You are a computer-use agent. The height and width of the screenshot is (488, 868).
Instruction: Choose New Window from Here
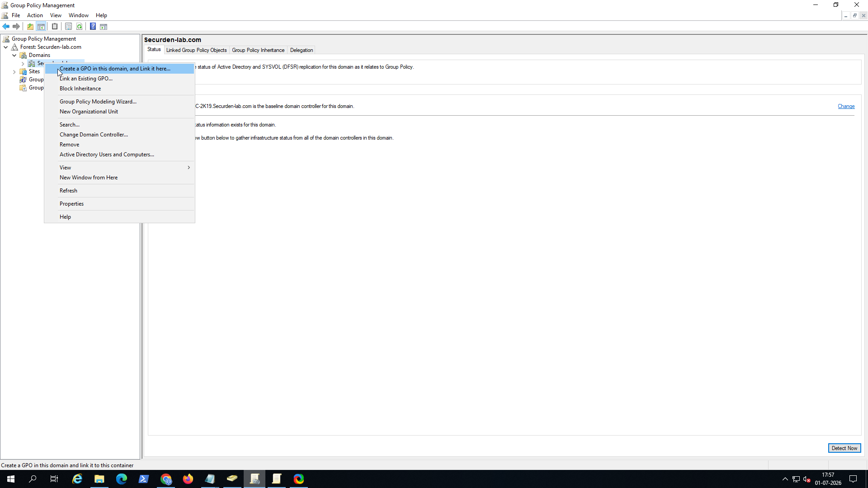(x=120, y=178)
